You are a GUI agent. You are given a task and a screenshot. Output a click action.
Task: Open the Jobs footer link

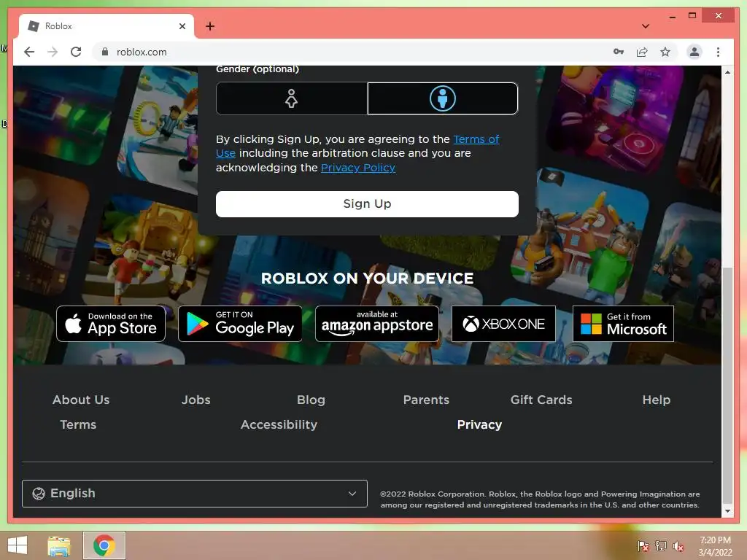click(196, 400)
